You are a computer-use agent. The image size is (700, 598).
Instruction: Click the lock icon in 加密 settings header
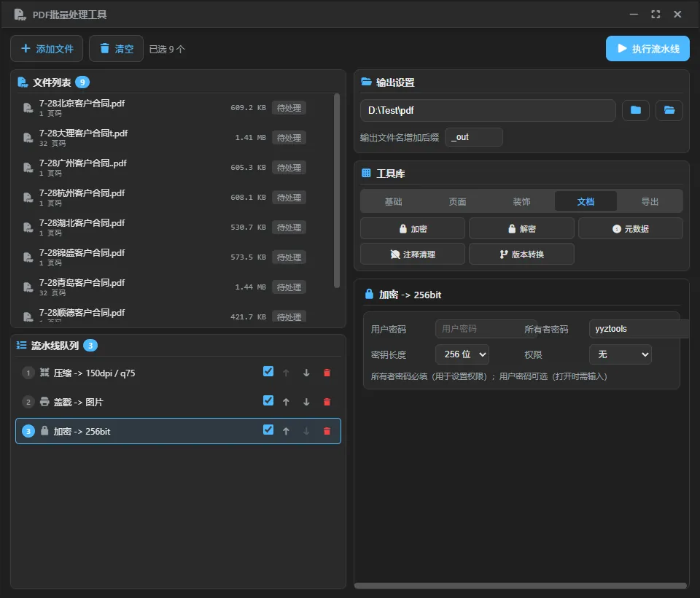click(x=369, y=294)
